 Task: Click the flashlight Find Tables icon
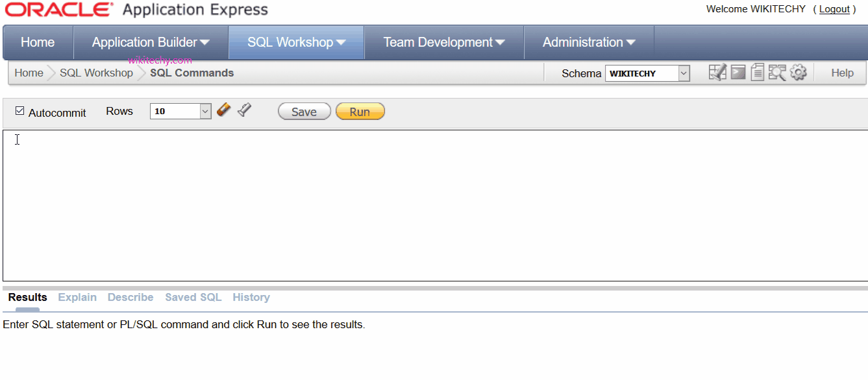(244, 110)
